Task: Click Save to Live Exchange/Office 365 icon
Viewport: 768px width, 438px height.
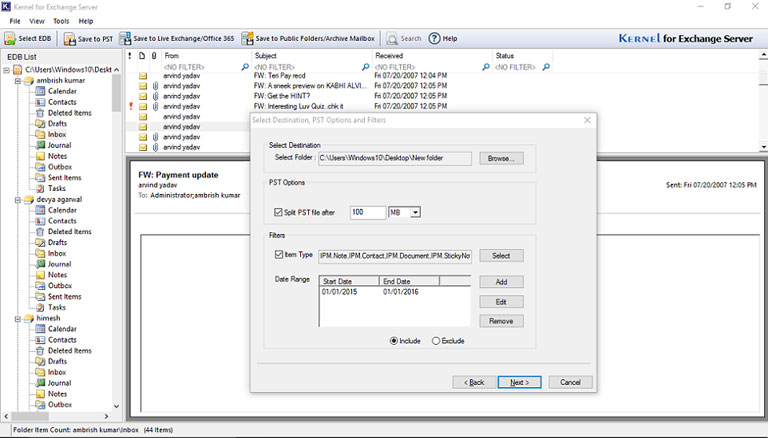Action: (125, 38)
